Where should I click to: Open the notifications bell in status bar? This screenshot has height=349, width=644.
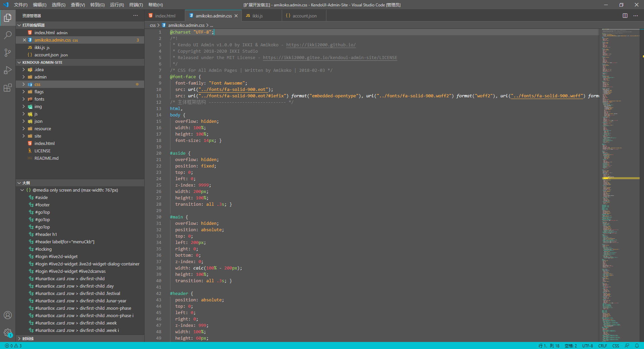point(637,346)
